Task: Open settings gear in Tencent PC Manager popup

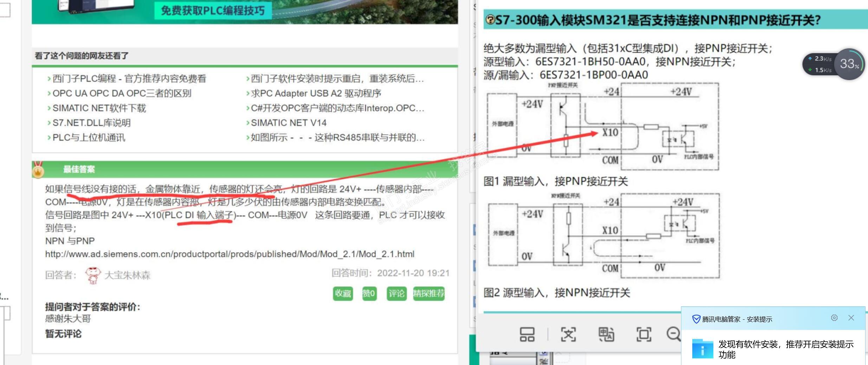Action: click(x=834, y=318)
